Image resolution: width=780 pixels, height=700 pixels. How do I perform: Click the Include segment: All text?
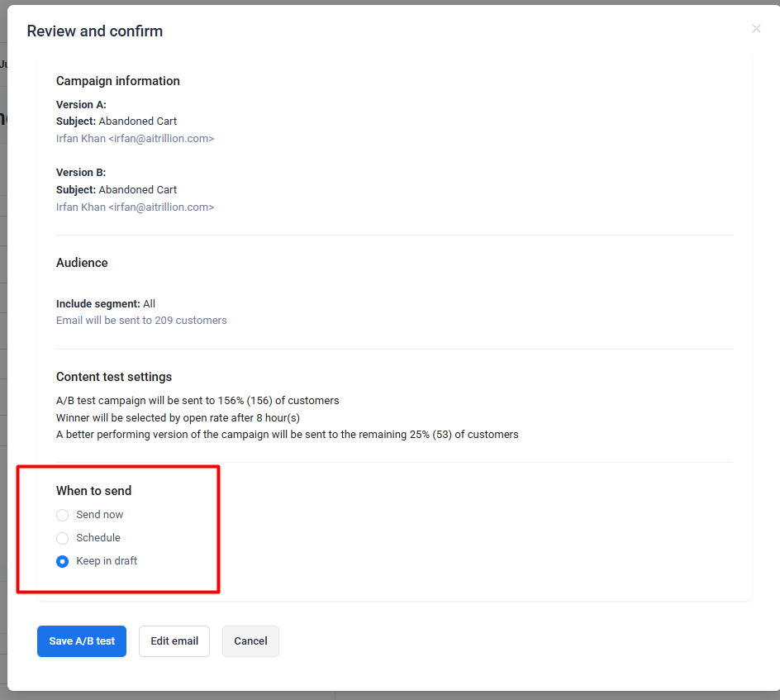pyautogui.click(x=106, y=304)
